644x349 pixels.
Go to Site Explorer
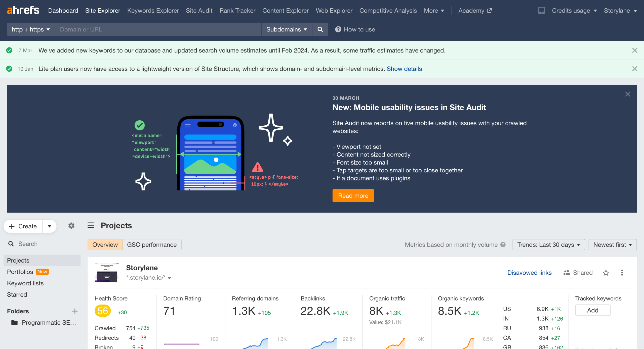click(103, 11)
